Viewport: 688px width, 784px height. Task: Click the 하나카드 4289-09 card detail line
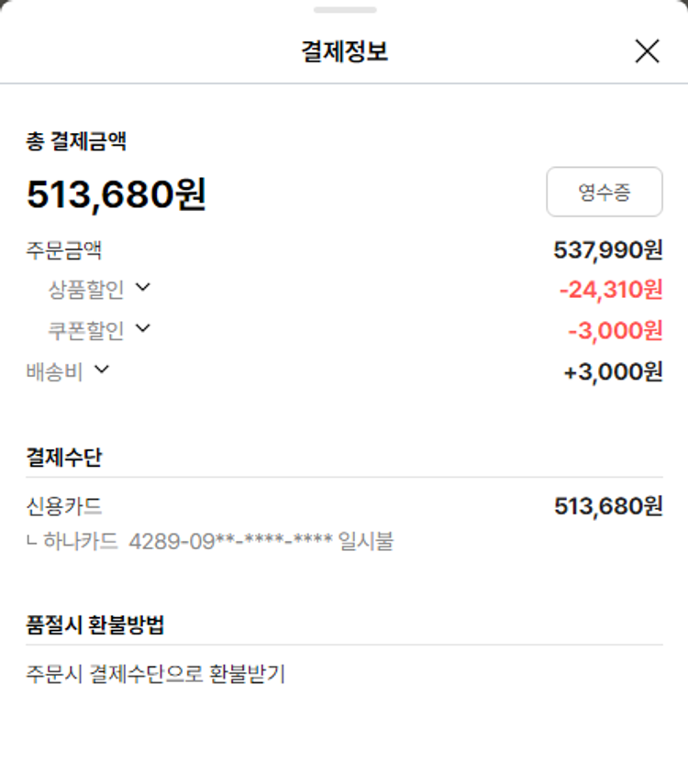pos(211,541)
